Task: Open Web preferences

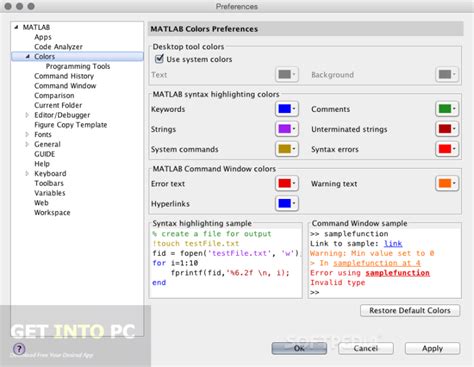Action: click(x=41, y=203)
